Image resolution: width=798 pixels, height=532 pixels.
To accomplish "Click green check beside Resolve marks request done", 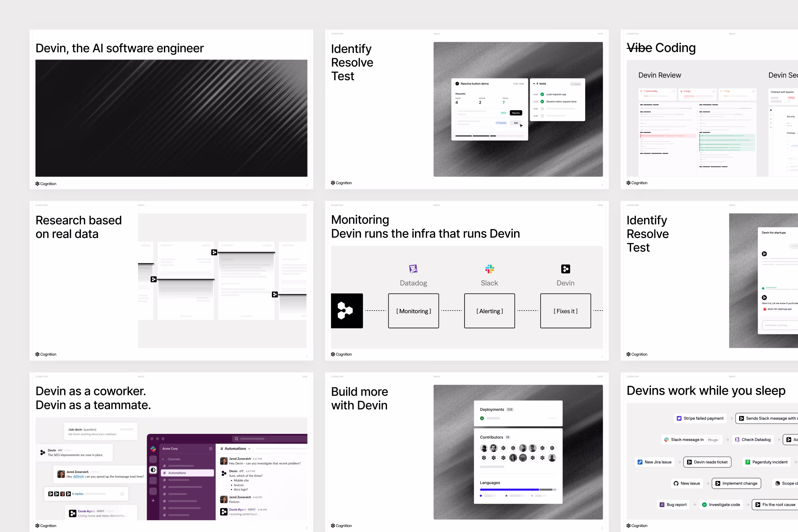I will tap(542, 101).
